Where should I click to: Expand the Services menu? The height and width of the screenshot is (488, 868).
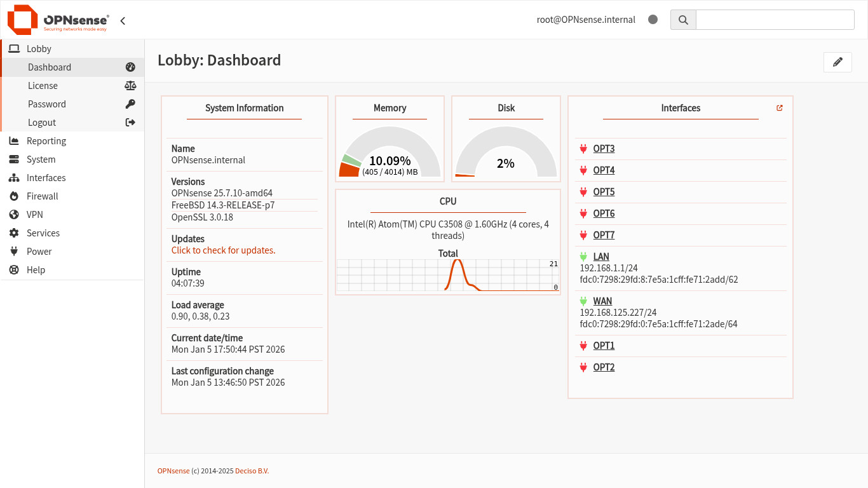click(72, 233)
